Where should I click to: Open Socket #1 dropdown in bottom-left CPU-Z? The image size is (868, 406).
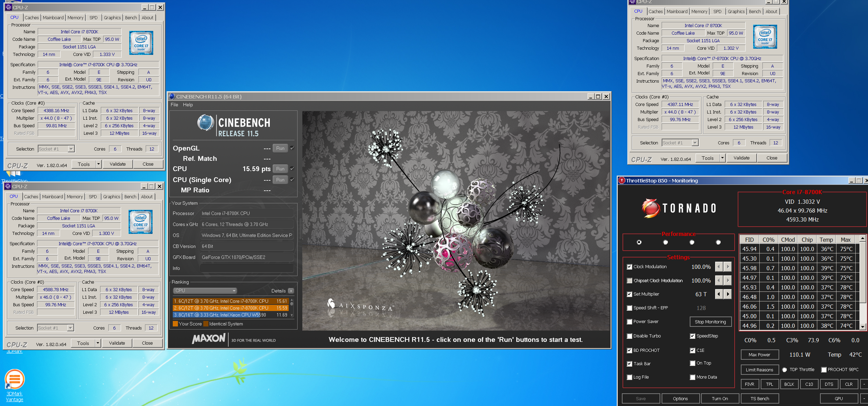(70, 328)
